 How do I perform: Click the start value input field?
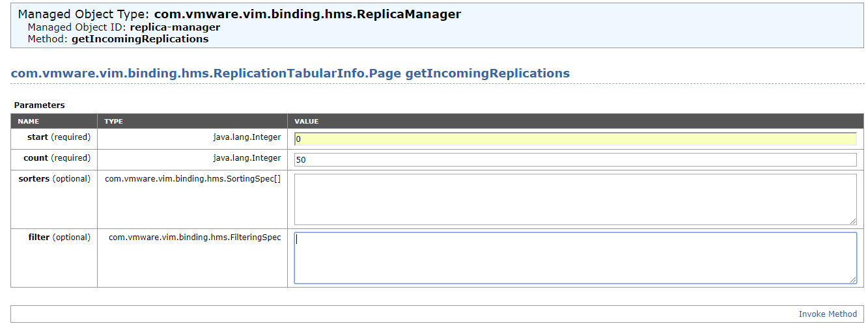click(x=575, y=139)
